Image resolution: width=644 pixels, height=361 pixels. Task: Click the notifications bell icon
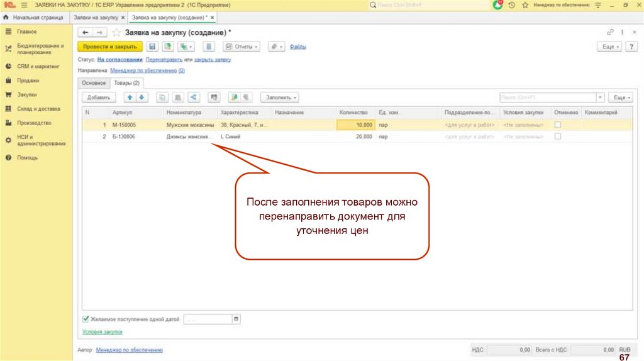pos(498,5)
